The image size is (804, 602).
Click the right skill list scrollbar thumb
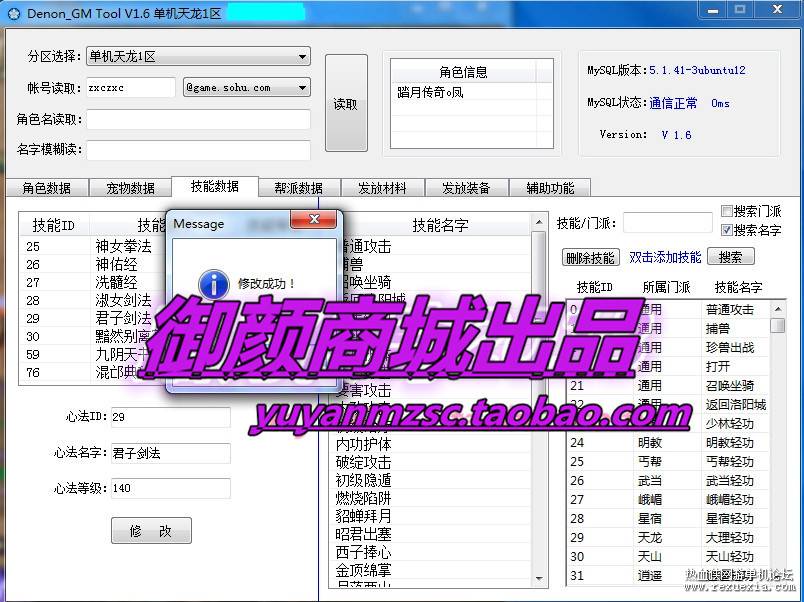click(x=778, y=325)
